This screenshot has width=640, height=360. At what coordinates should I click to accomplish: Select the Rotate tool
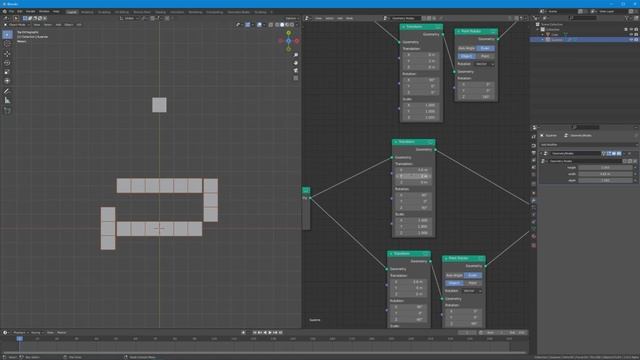(7, 63)
